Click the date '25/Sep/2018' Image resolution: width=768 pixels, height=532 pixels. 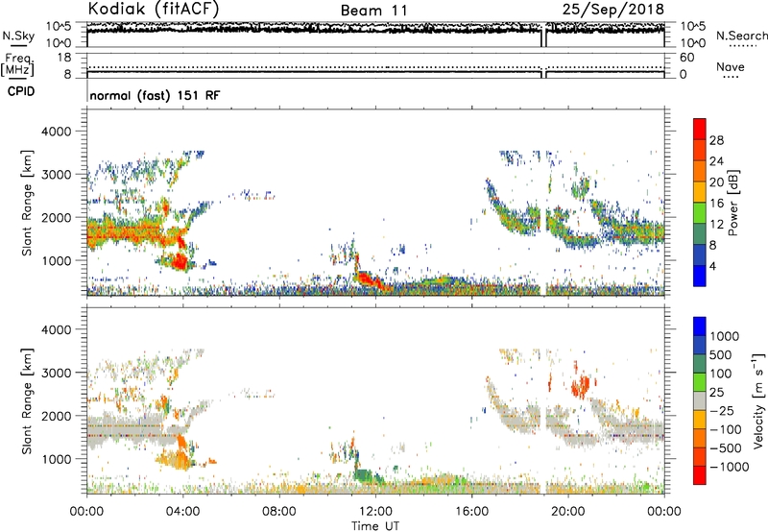612,10
